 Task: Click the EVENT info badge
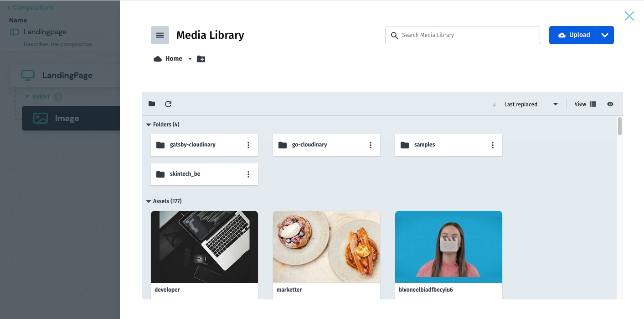point(58,97)
